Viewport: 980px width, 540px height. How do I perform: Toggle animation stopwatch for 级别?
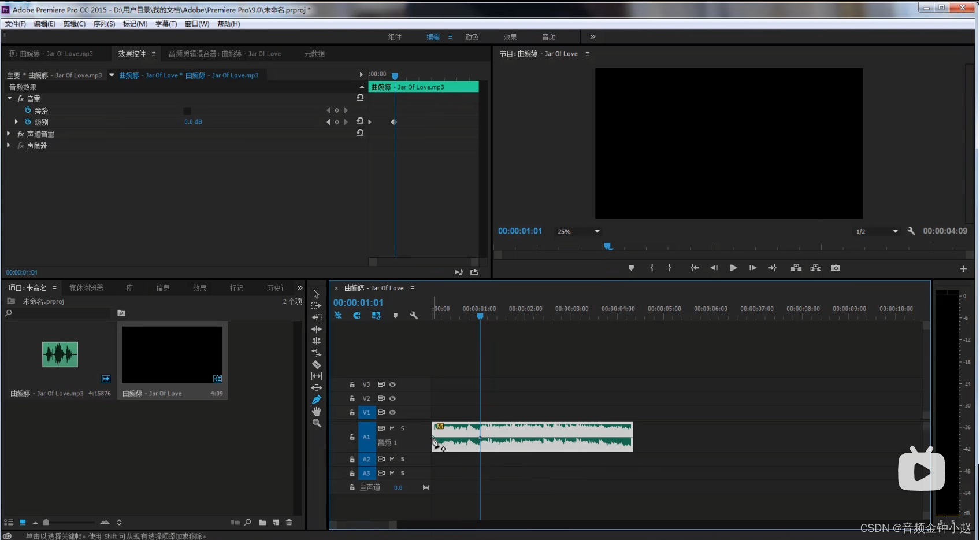click(28, 121)
